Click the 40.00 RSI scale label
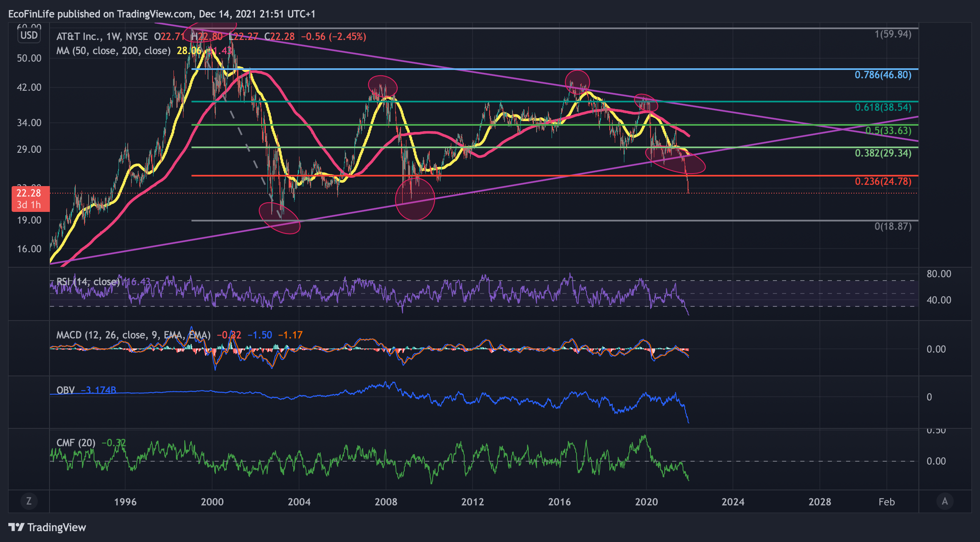 pyautogui.click(x=939, y=300)
